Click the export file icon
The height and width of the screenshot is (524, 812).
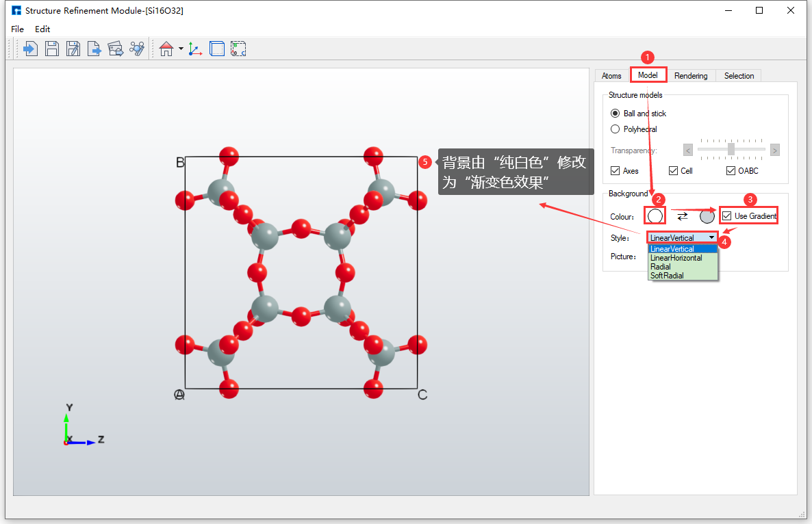[x=94, y=49]
